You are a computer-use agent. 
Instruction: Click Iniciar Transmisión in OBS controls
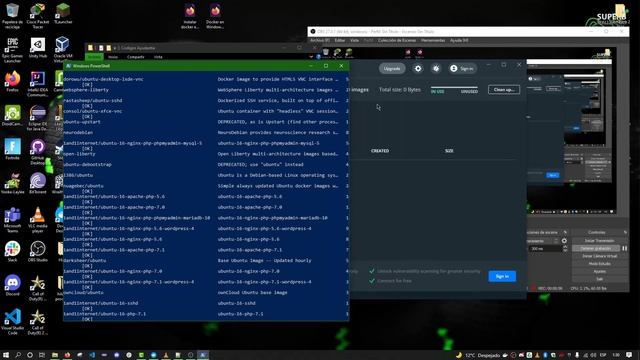tap(600, 241)
